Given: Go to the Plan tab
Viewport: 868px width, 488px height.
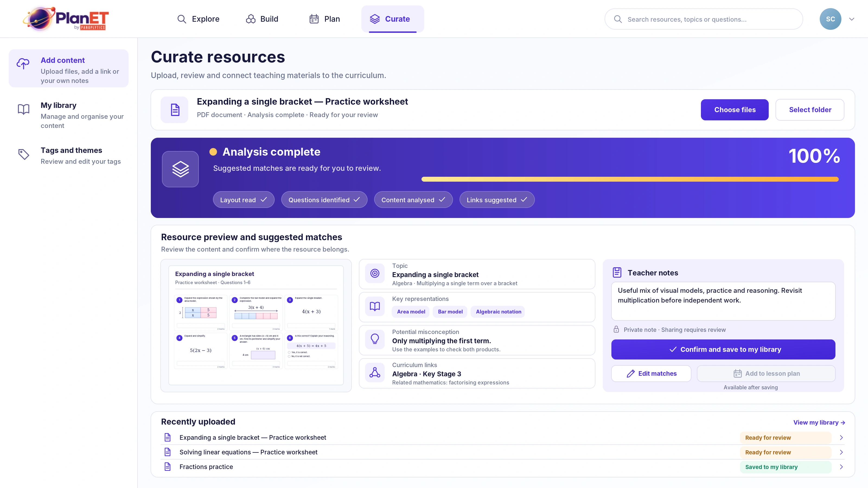Looking at the screenshot, I should click(324, 19).
